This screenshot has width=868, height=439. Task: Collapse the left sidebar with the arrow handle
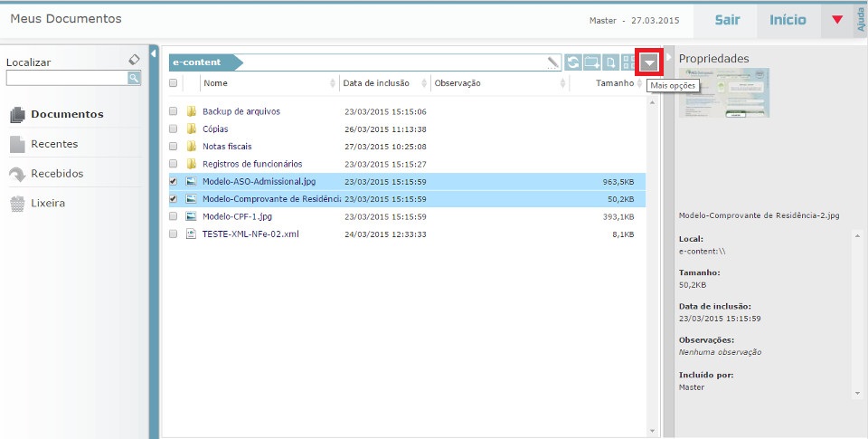[153, 53]
